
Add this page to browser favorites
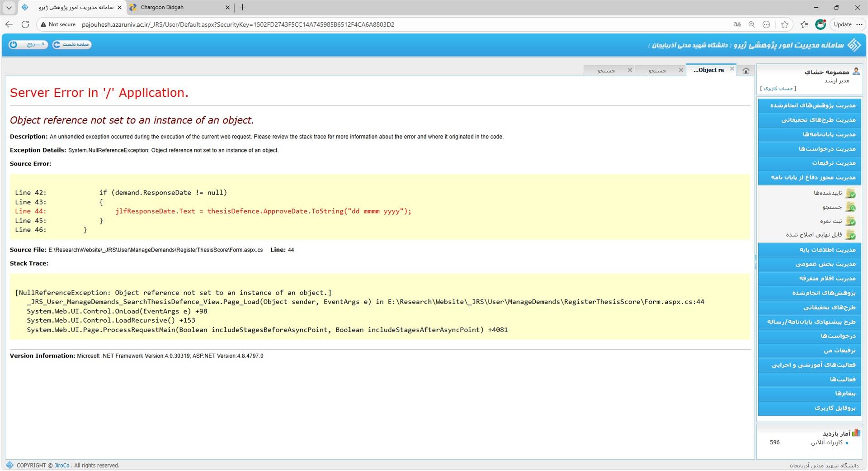point(785,24)
